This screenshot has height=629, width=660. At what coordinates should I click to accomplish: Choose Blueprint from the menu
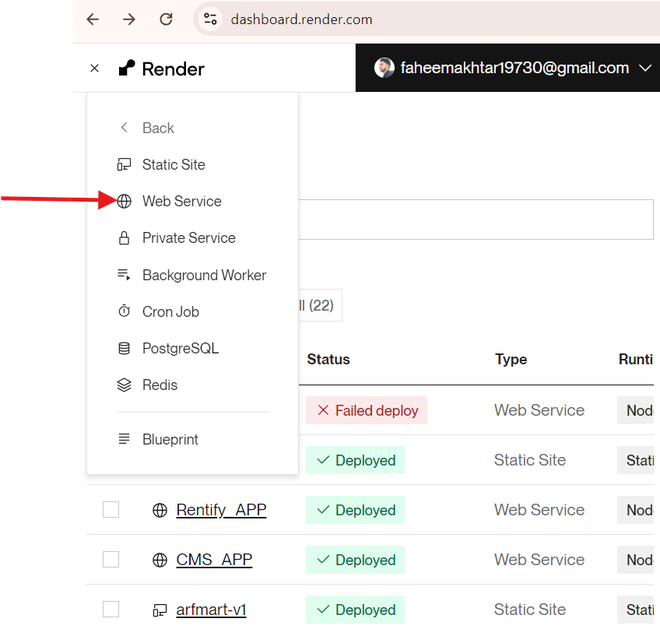click(x=170, y=440)
